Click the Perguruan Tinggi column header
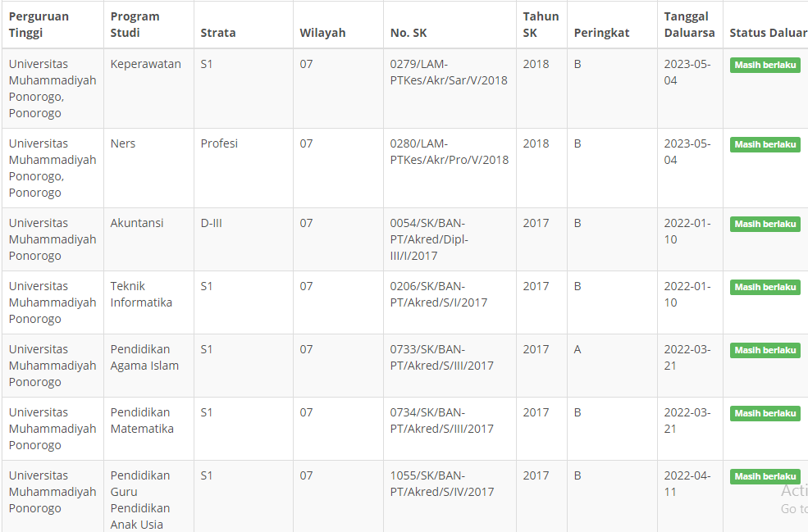Image resolution: width=808 pixels, height=532 pixels. (39, 25)
